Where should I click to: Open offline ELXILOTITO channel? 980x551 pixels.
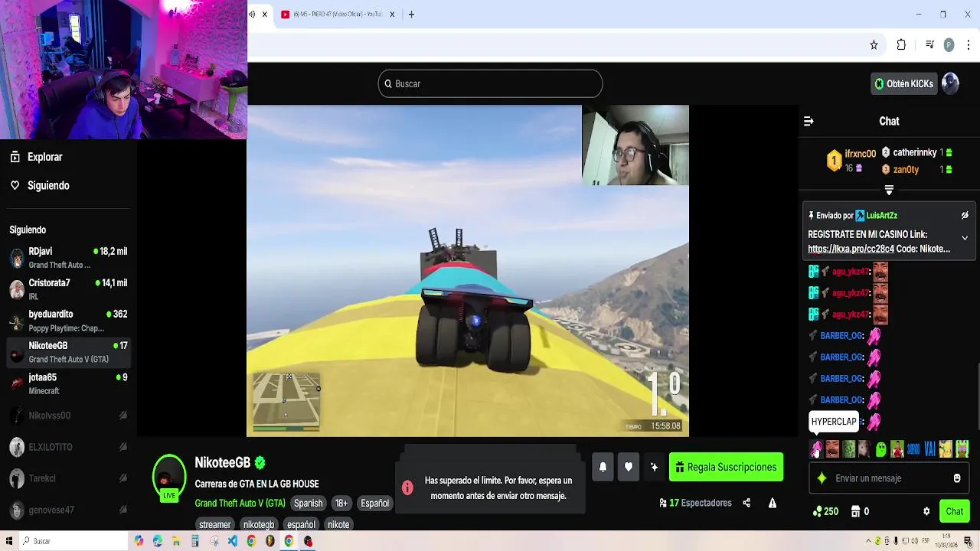pos(68,447)
